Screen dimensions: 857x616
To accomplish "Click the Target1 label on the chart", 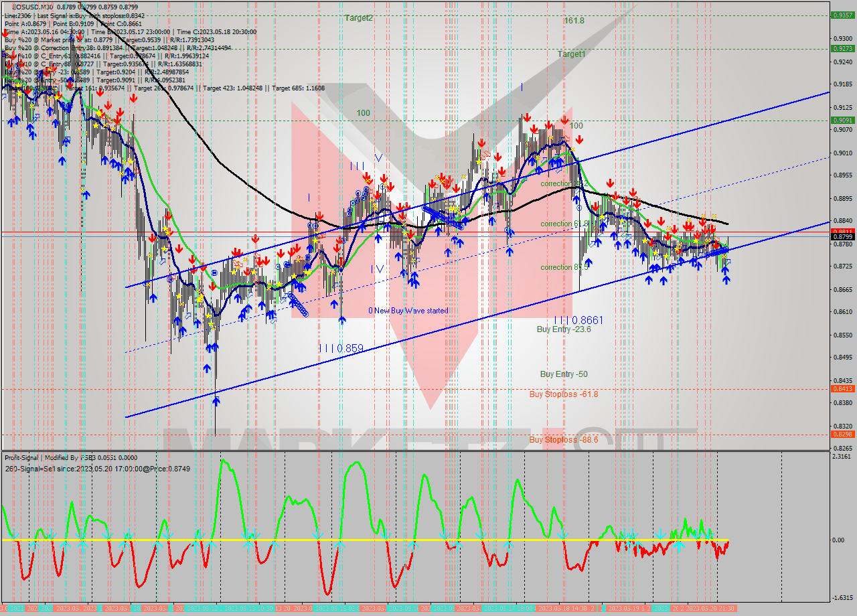I will [572, 54].
